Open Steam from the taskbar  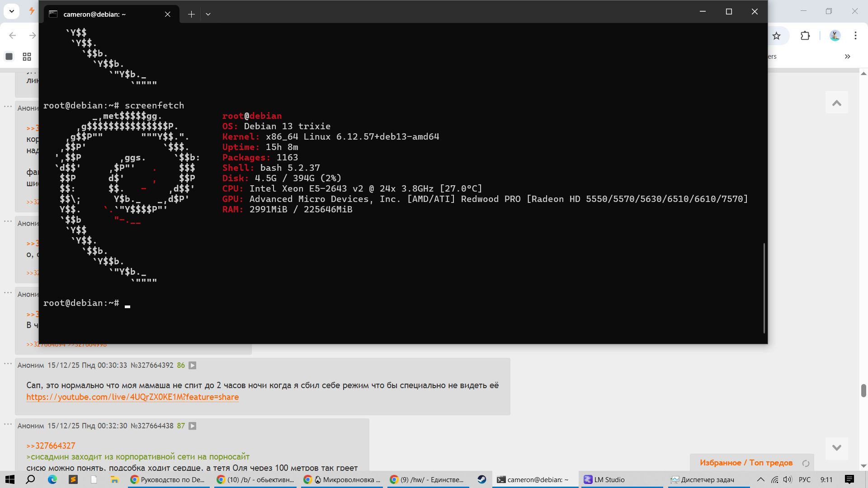tap(482, 479)
